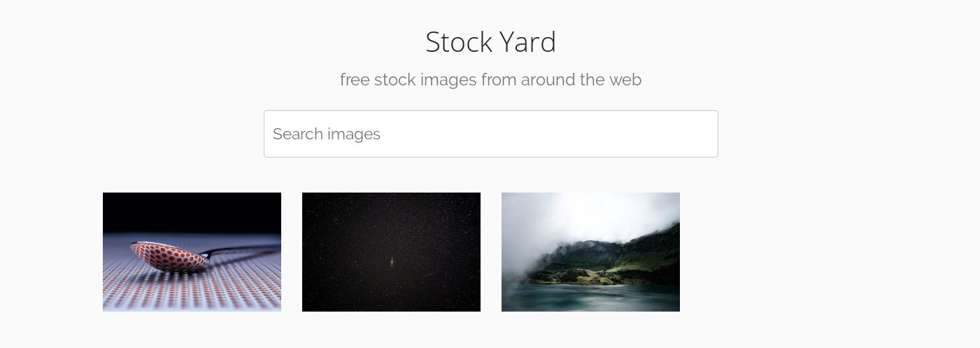Click the Search images placeholder text

pyautogui.click(x=327, y=134)
